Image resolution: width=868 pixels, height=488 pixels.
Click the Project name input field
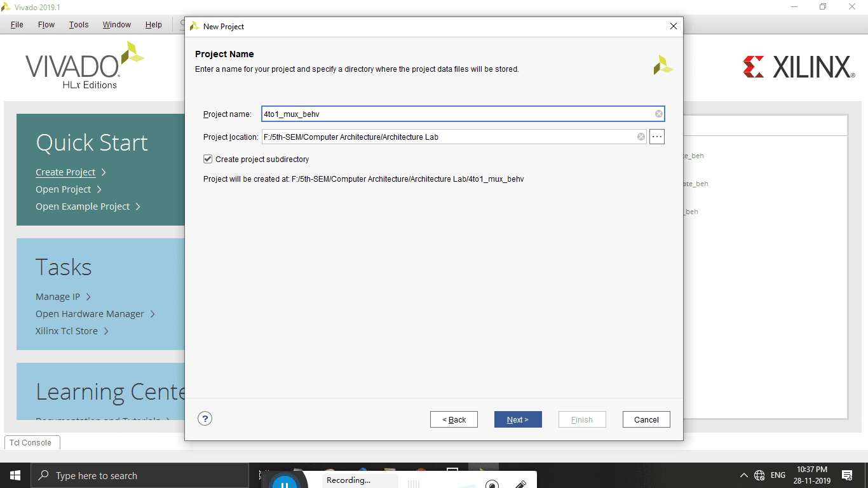click(x=463, y=114)
